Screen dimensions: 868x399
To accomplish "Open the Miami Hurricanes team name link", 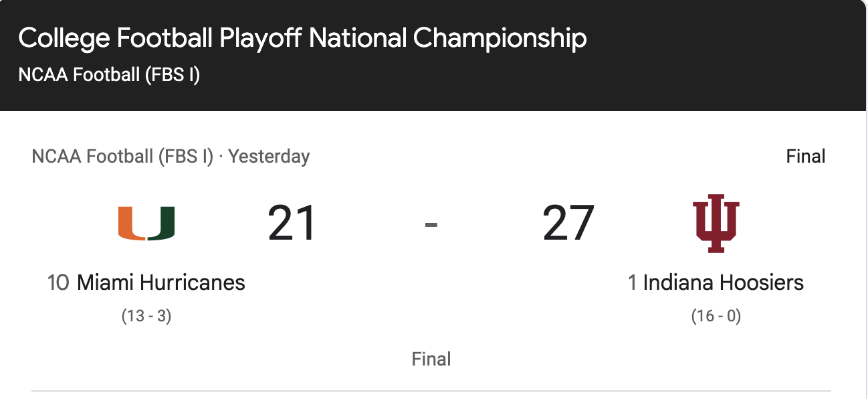I will 161,283.
